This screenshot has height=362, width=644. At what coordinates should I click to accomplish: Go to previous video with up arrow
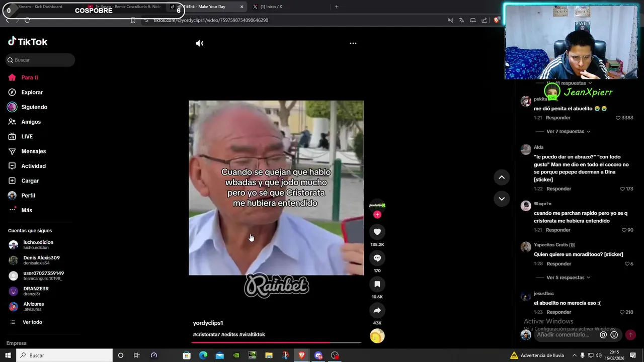coord(502,177)
